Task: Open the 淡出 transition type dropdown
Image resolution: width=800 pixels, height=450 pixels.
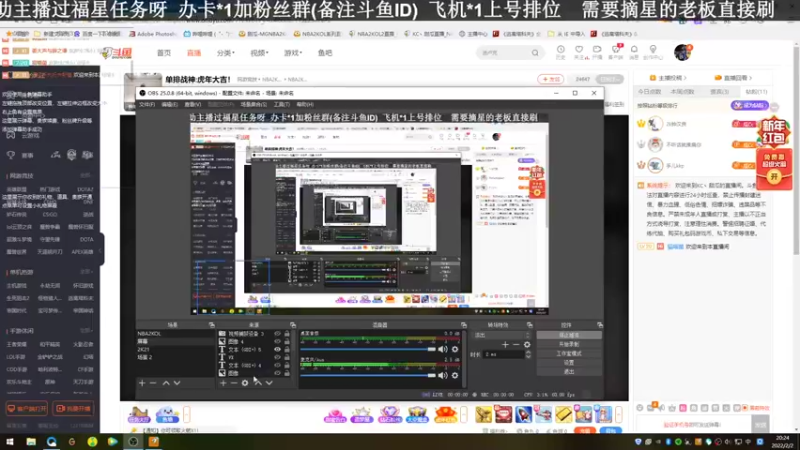Action: [503, 335]
